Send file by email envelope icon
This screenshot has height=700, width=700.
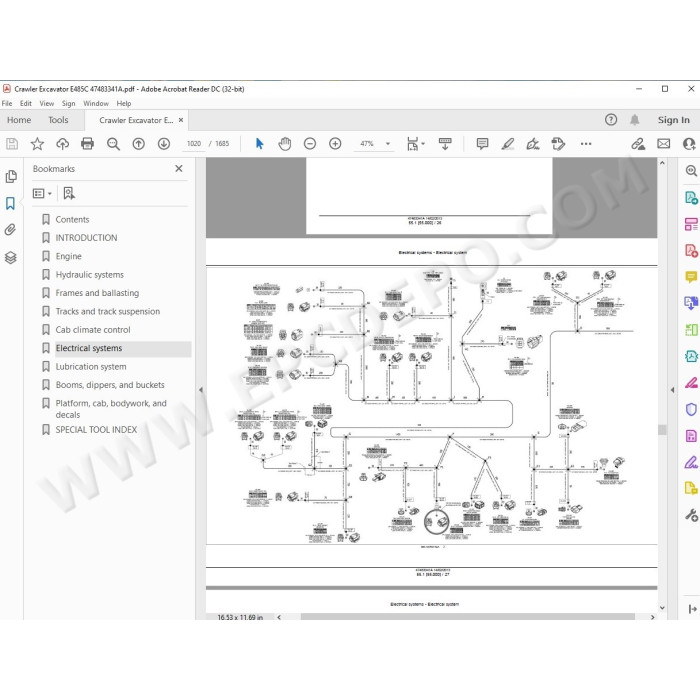click(663, 144)
